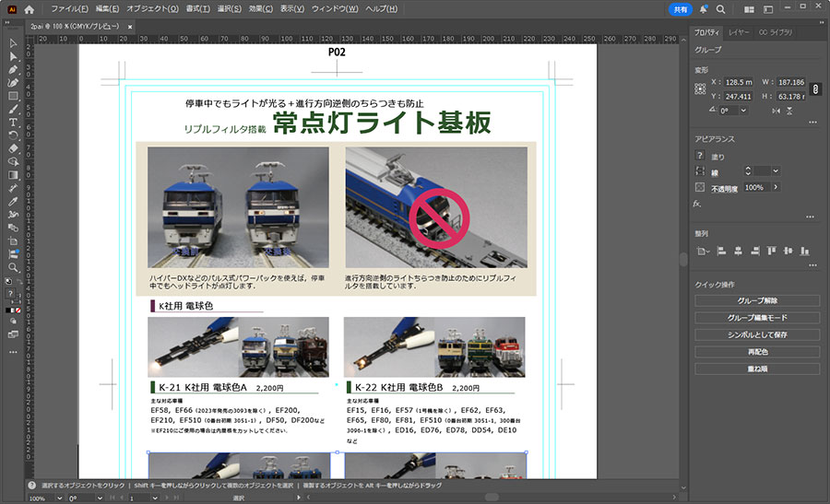Open the Align To dropdown
Viewport: 830px width, 504px height.
point(703,252)
